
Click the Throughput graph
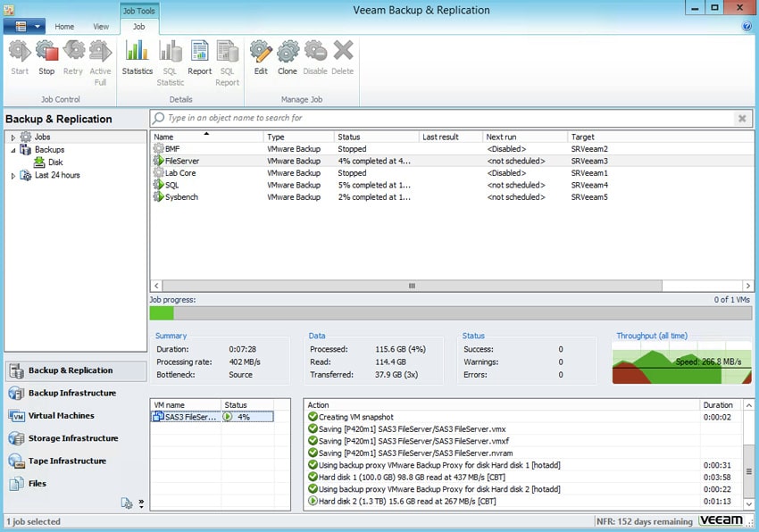(x=681, y=362)
